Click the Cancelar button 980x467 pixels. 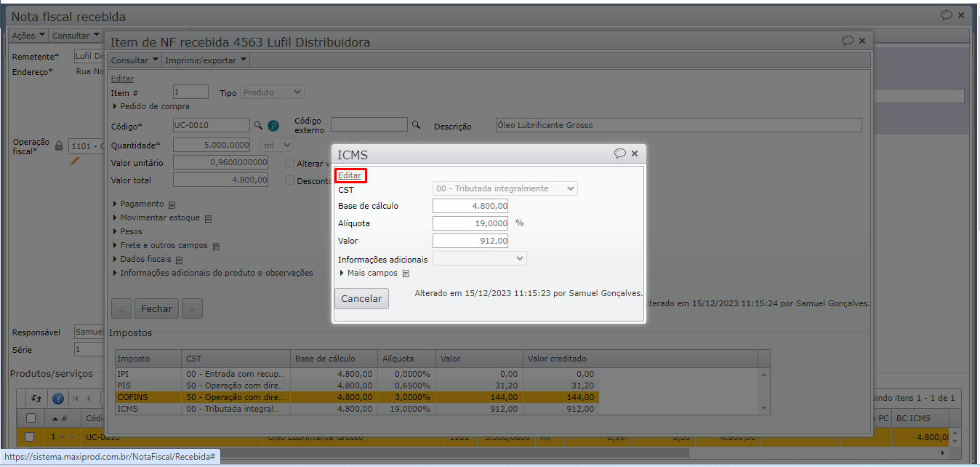pos(361,298)
